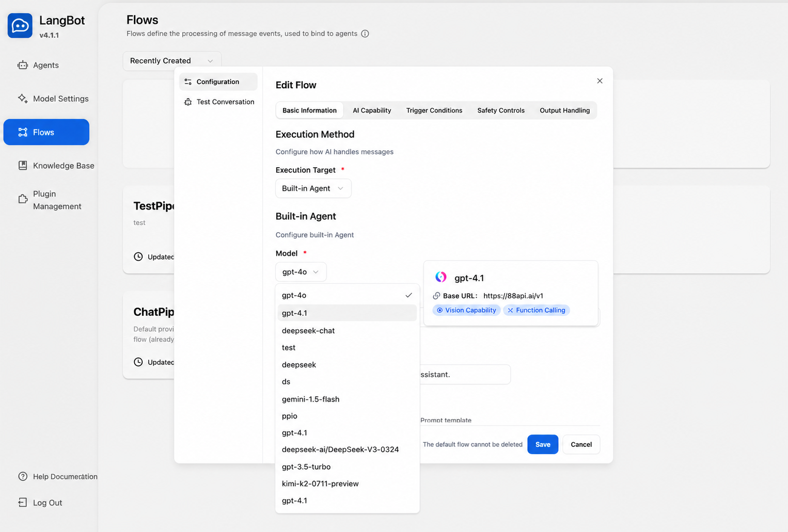This screenshot has height=532, width=788.
Task: Open Plugin Management via its puzzle icon
Action: coord(23,199)
